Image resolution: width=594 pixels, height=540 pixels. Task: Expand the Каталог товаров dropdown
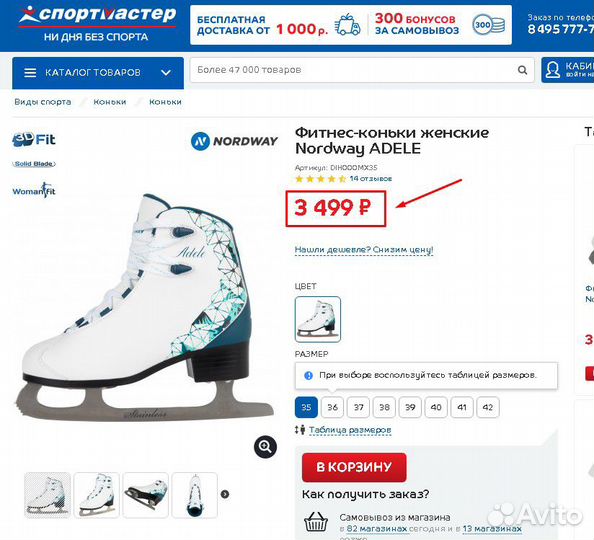[x=166, y=72]
